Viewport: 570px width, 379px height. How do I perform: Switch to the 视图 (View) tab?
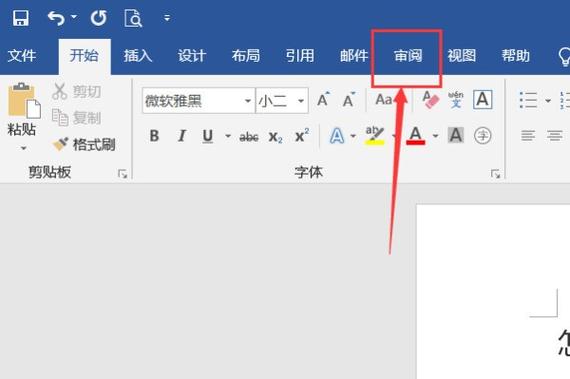click(462, 56)
